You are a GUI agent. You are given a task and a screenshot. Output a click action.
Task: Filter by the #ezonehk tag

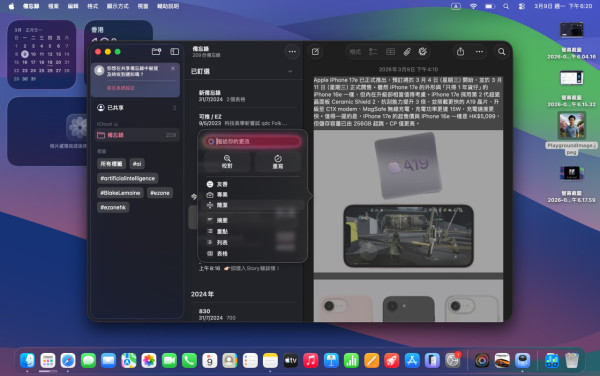113,207
